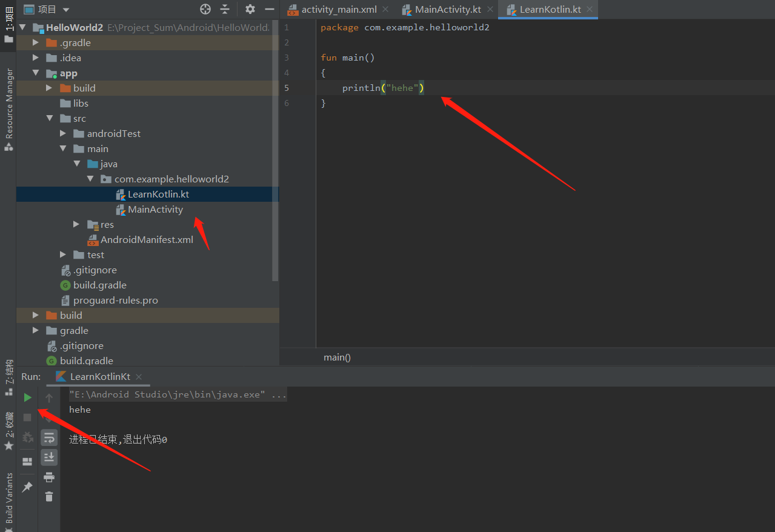Collapse the HelloWorld2 root node
Image resolution: width=775 pixels, height=532 pixels.
[23, 27]
